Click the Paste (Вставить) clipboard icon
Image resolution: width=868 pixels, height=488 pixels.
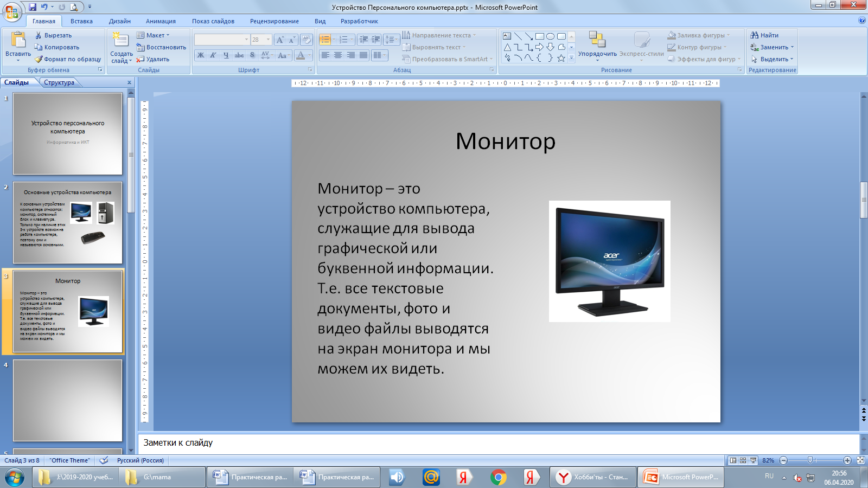18,40
